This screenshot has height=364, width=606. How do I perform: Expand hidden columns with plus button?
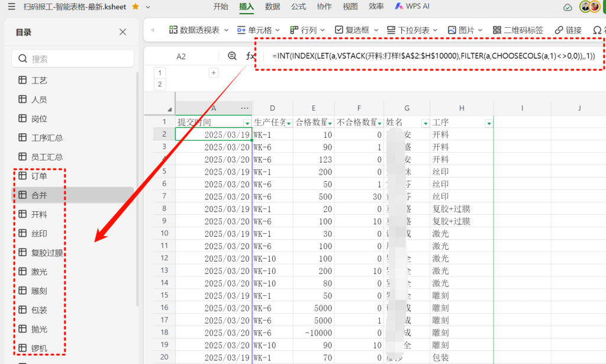[x=213, y=73]
